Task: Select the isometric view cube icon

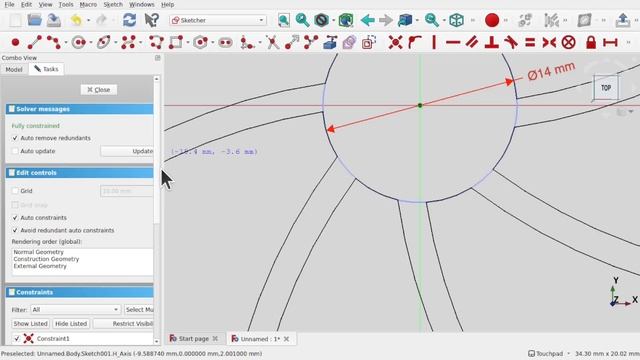Action: pos(456,20)
